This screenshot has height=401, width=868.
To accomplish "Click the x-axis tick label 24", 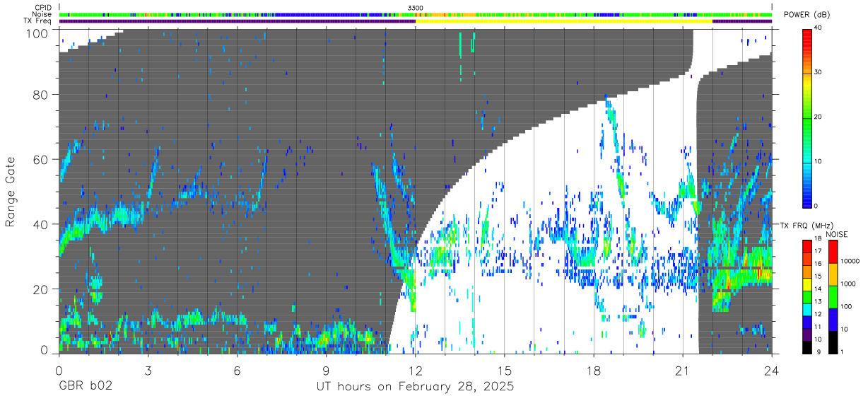I will tap(772, 371).
